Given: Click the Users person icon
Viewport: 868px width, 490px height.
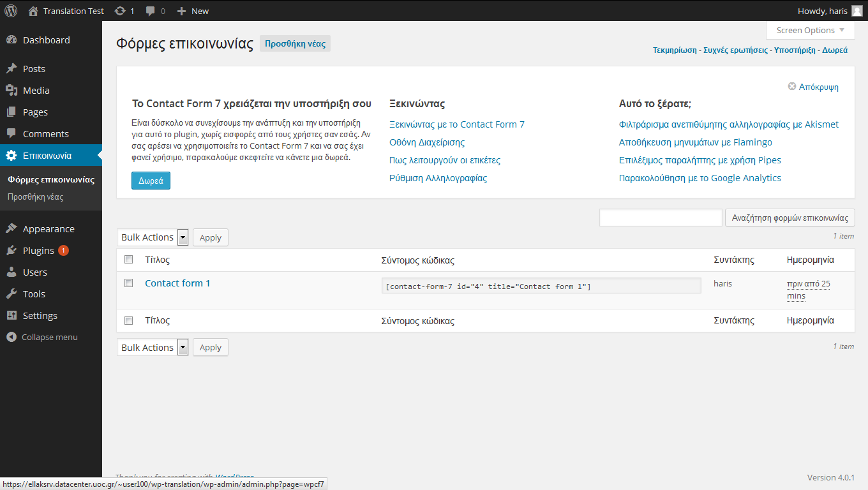Looking at the screenshot, I should (11, 272).
